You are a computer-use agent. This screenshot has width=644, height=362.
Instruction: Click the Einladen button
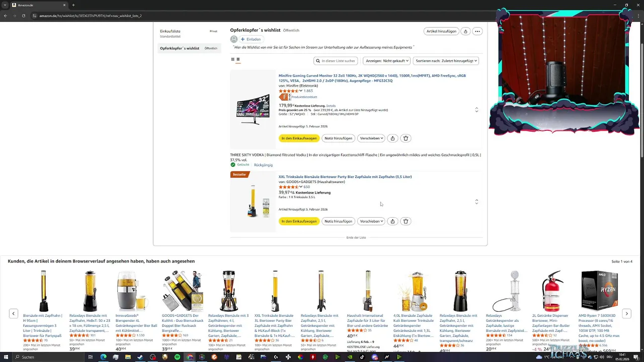coord(251,39)
